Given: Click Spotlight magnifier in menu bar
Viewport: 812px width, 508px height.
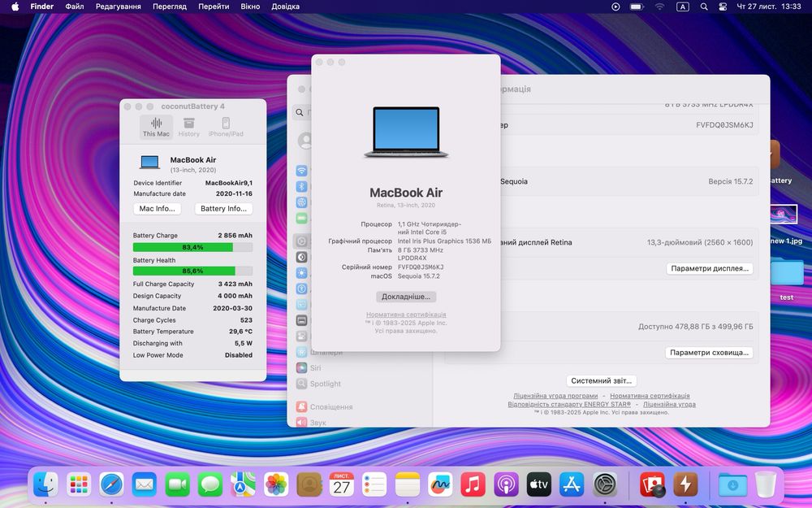Looking at the screenshot, I should tap(704, 7).
